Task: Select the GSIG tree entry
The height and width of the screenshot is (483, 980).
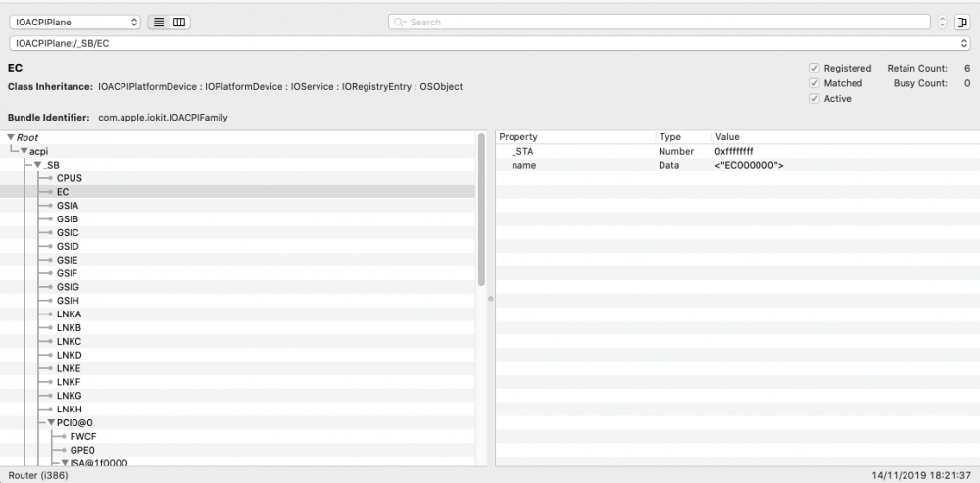Action: 68,287
